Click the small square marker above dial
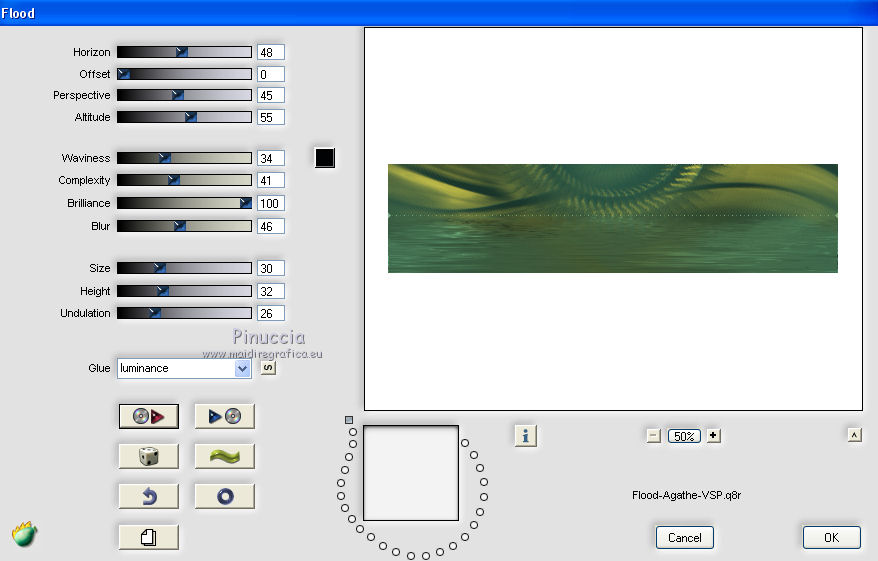878x561 pixels. coord(349,420)
